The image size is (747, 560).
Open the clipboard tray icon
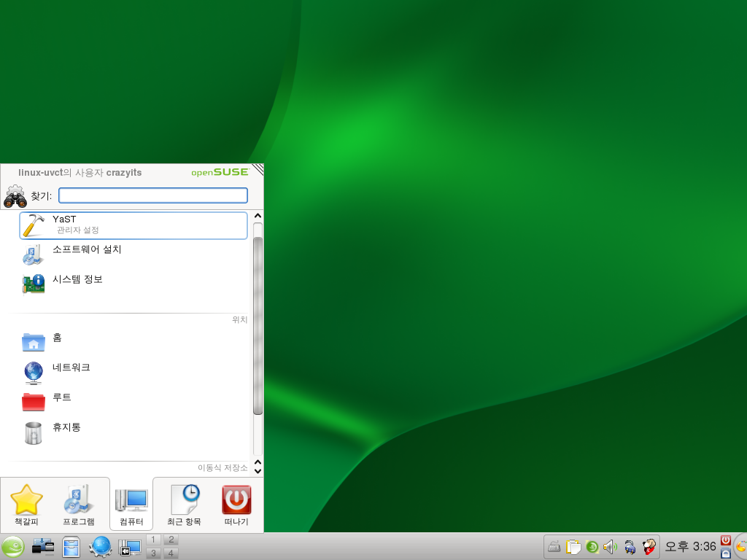click(x=573, y=547)
